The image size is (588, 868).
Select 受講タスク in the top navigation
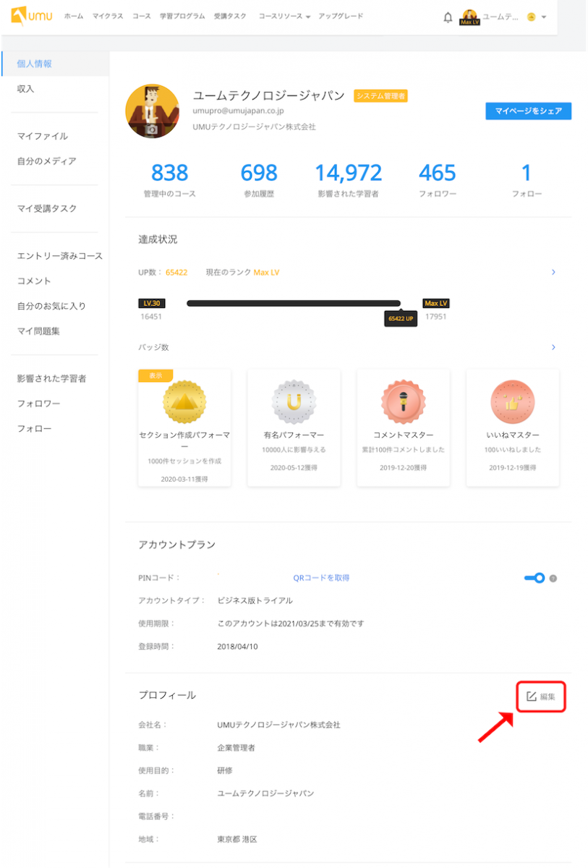tap(231, 16)
